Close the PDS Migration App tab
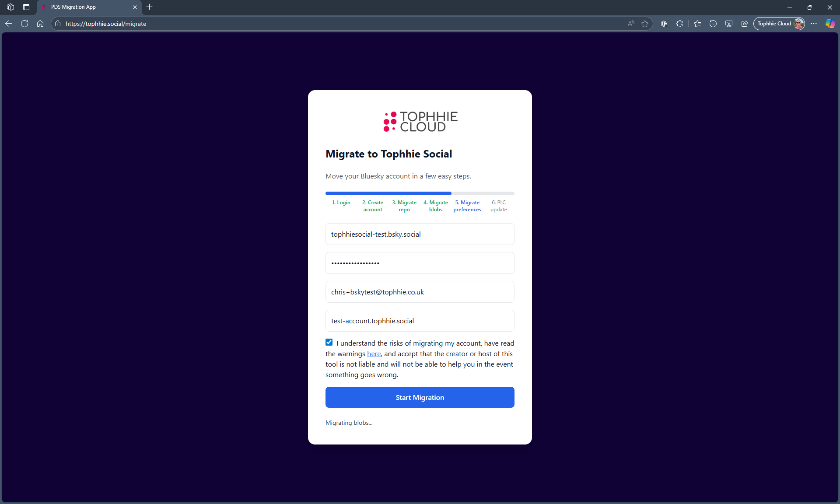 tap(135, 7)
